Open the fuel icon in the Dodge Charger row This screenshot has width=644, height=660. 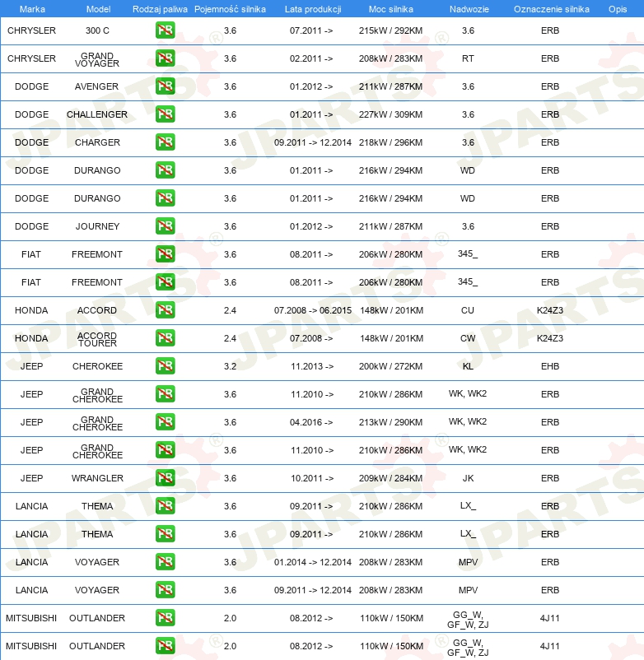[165, 142]
